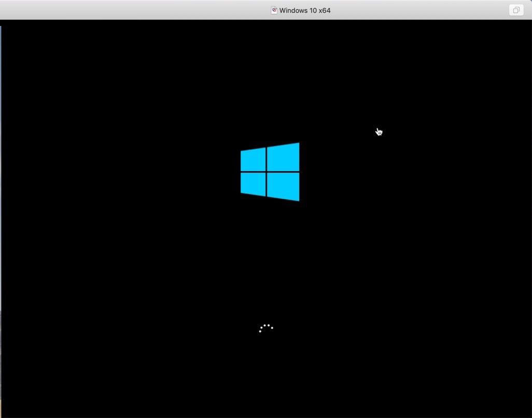Click the empty title bar left of the title
This screenshot has height=418, width=532.
pyautogui.click(x=136, y=10)
